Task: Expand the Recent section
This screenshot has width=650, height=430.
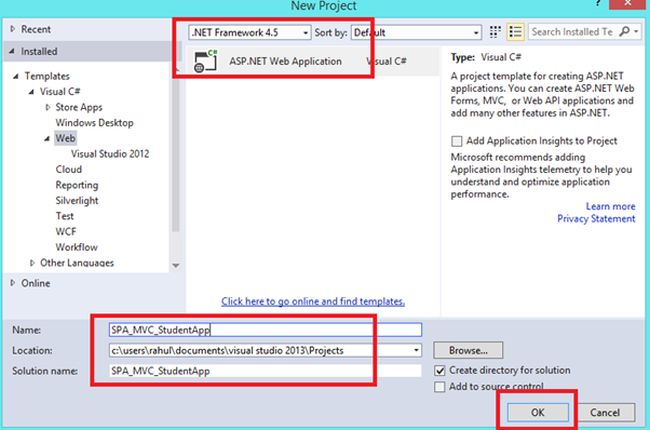Action: 12,29
